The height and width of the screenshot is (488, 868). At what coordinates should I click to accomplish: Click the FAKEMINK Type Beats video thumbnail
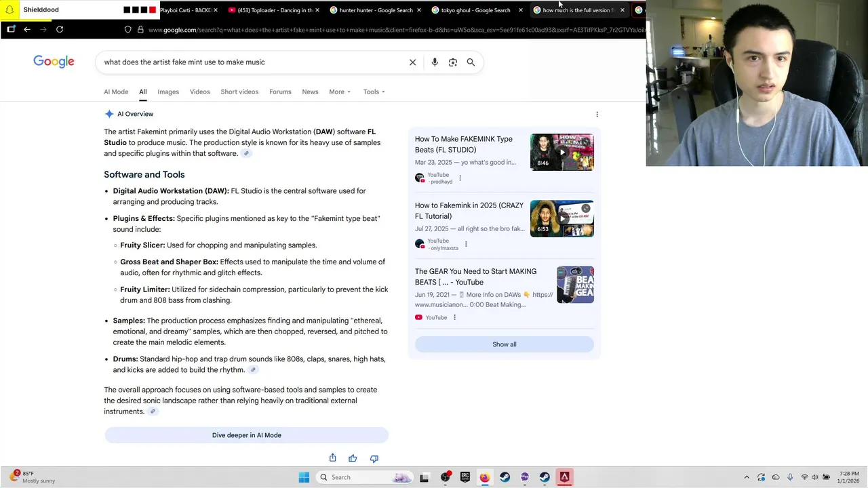click(x=561, y=152)
